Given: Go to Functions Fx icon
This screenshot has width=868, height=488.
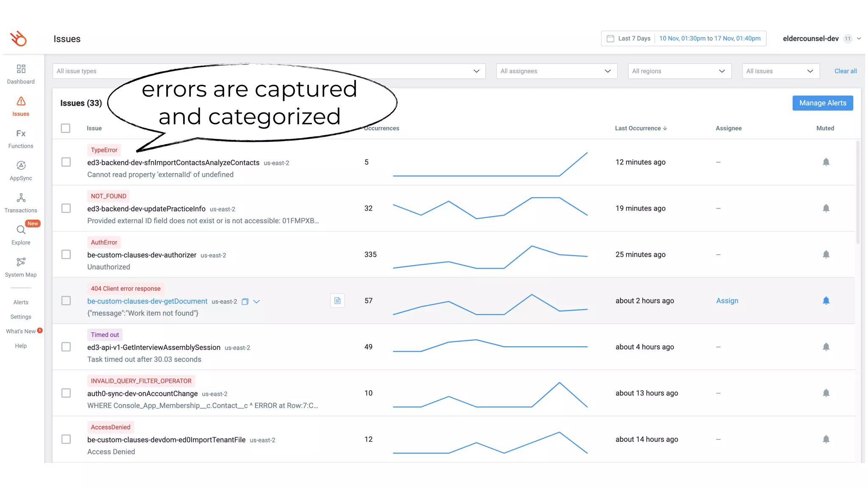Looking at the screenshot, I should (21, 133).
